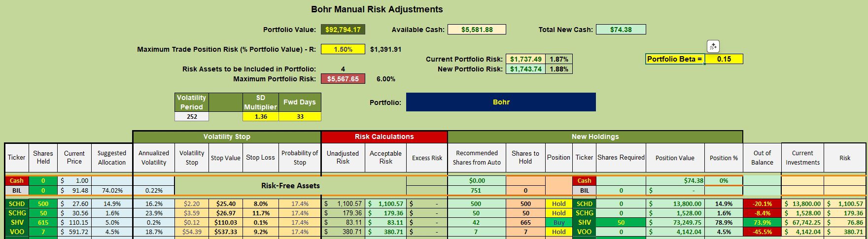The height and width of the screenshot is (239, 868).
Task: Click the $1,391.91 risk amount value
Action: pos(385,49)
